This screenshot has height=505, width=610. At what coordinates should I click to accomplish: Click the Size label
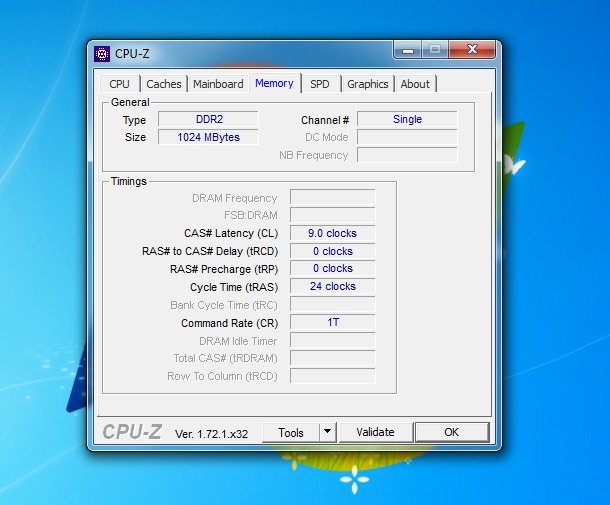135,137
